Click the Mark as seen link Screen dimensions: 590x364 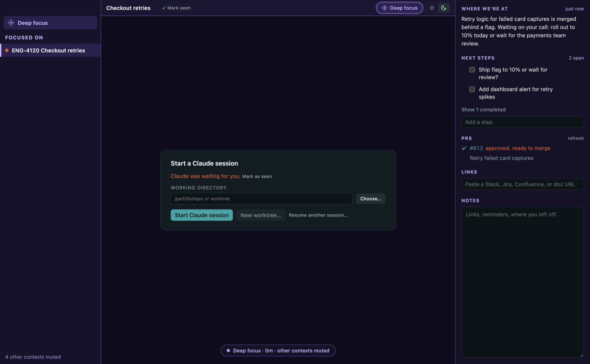257,176
